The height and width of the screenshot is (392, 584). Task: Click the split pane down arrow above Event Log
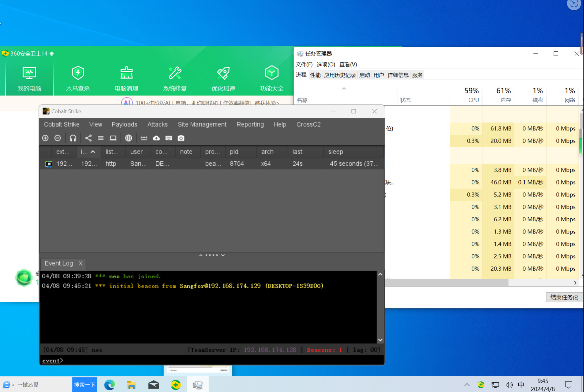(x=223, y=255)
